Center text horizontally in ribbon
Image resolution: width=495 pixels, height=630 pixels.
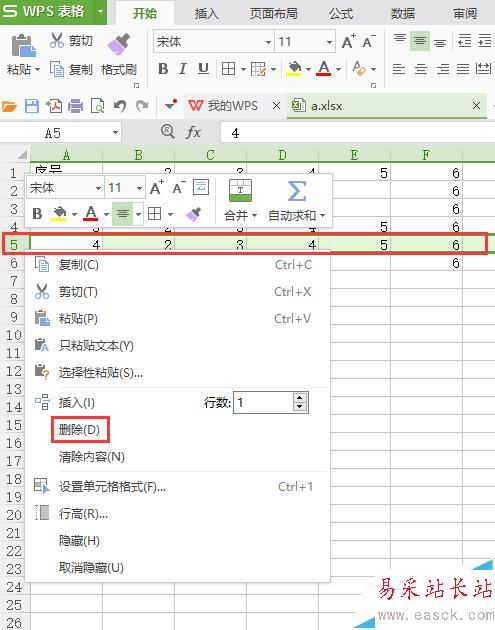421,69
